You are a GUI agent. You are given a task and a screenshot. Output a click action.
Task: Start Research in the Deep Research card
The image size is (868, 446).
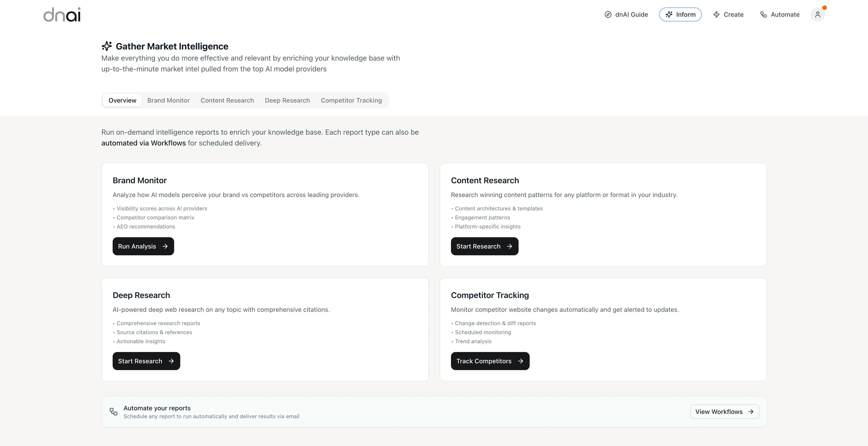click(x=146, y=361)
